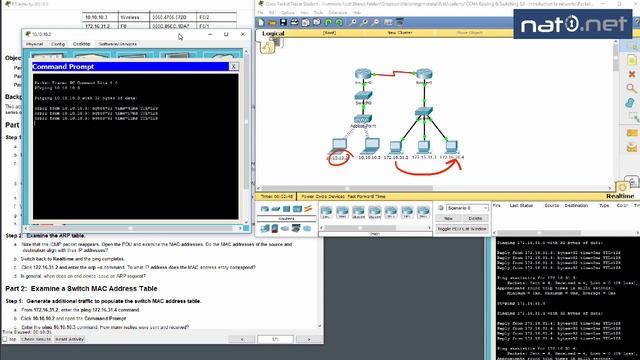Viewport: 640px width, 360px height.
Task: Switch to the Physical tab in 10.10.10.2 window
Action: [34, 44]
